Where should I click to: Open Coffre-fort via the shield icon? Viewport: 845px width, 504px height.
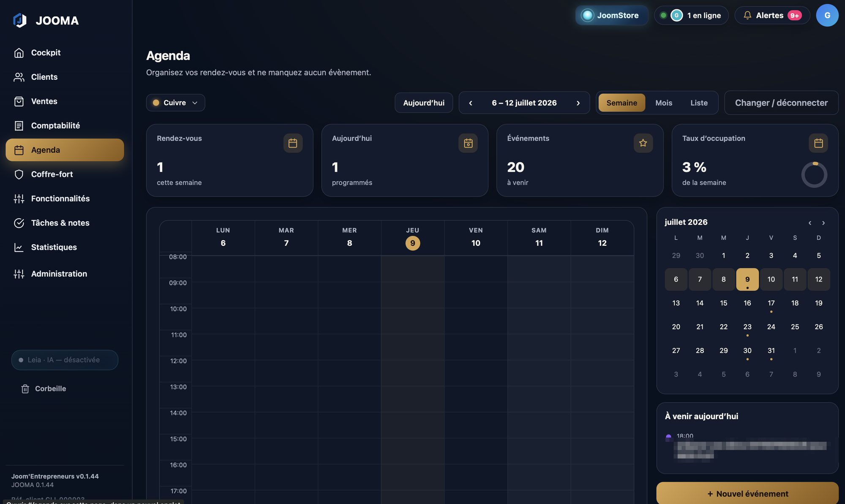point(19,174)
